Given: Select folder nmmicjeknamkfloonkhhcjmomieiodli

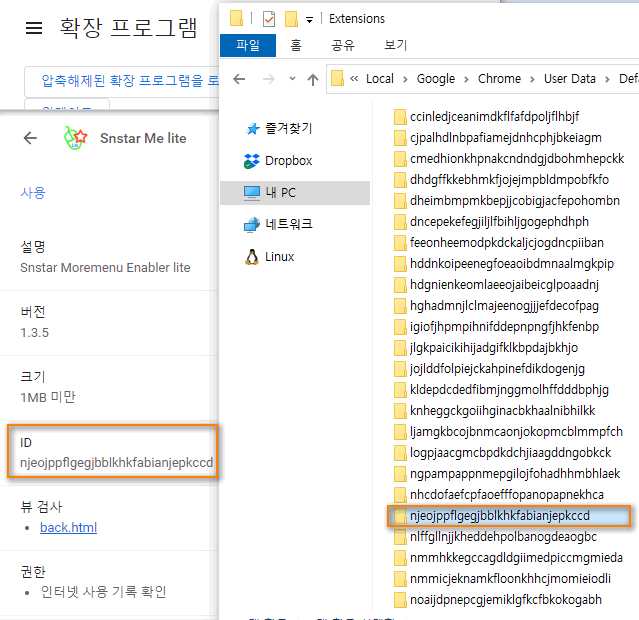Looking at the screenshot, I should coord(502,579).
